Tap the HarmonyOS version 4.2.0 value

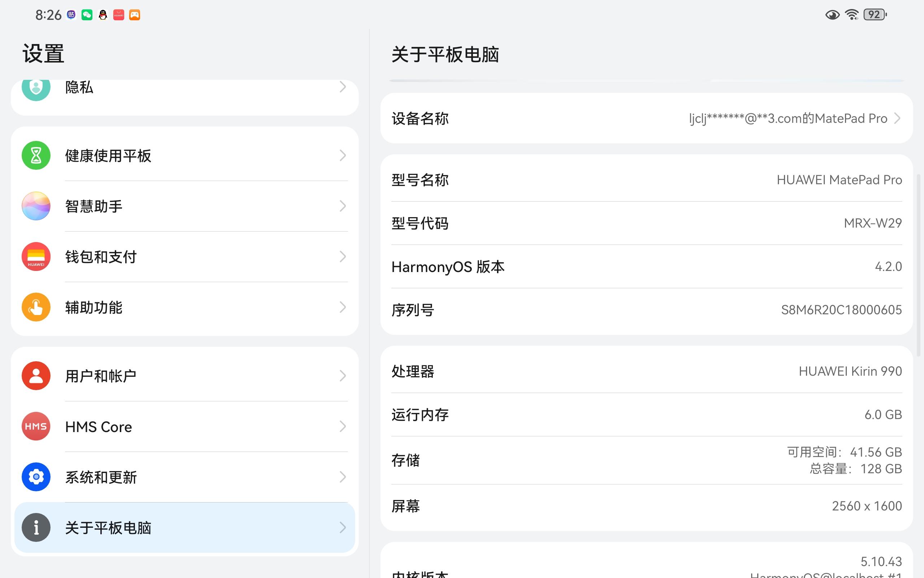[x=889, y=267]
